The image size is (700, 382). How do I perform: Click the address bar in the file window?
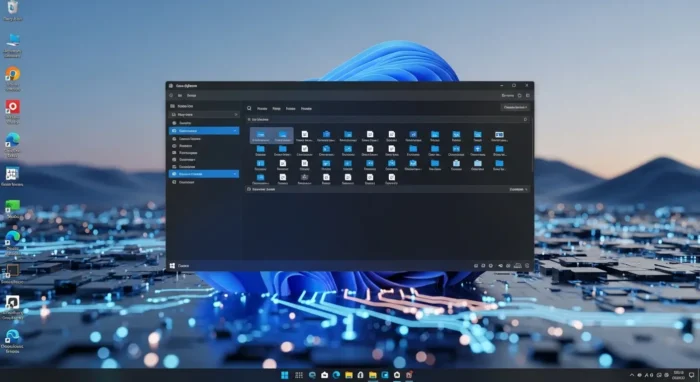point(388,120)
